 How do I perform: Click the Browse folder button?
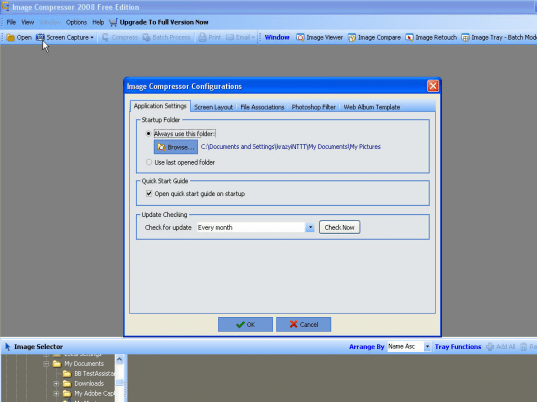click(176, 147)
